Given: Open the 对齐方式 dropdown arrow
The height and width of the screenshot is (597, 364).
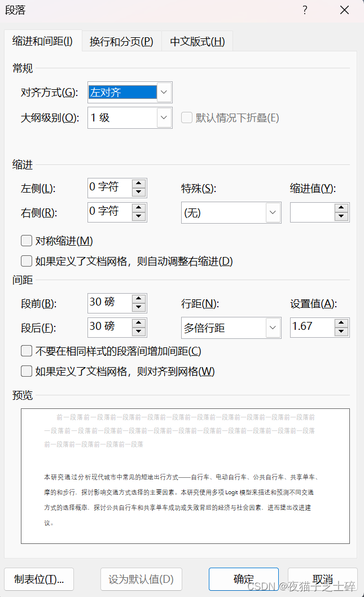Looking at the screenshot, I should coord(164,92).
